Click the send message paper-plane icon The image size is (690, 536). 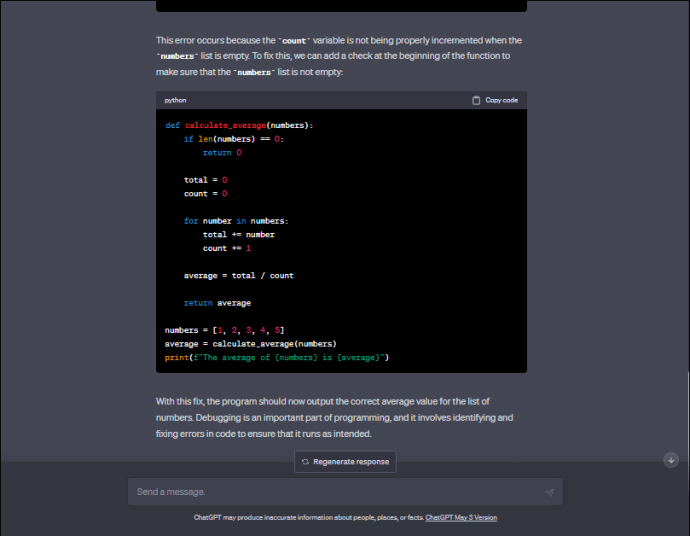(x=549, y=492)
